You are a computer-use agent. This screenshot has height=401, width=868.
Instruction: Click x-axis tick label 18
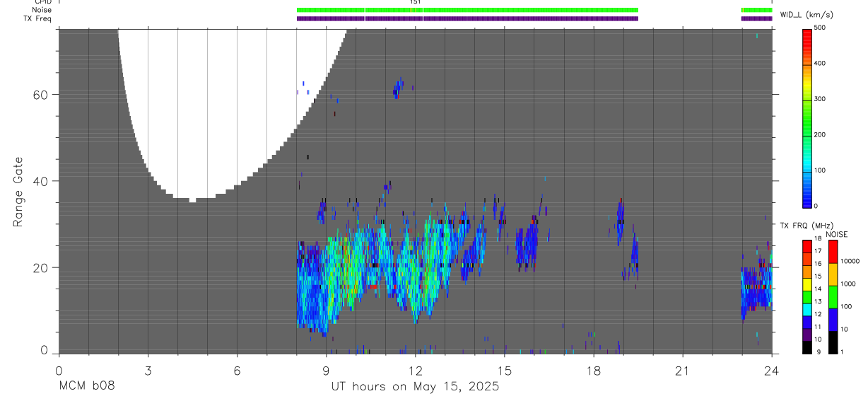coord(594,370)
